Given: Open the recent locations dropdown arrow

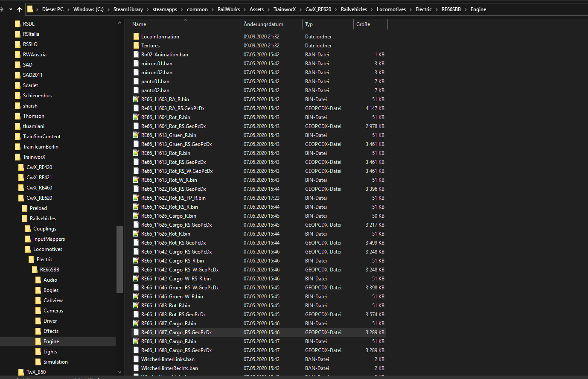Looking at the screenshot, I should pos(11,9).
